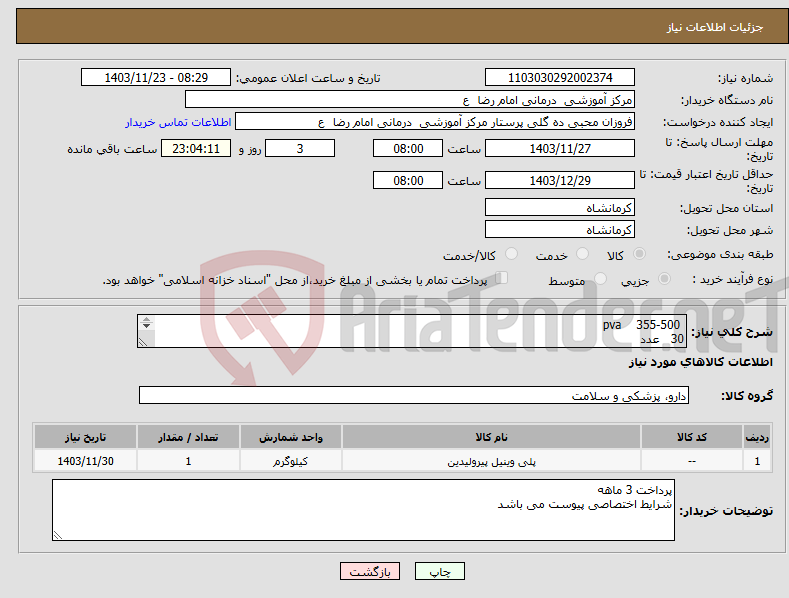
Task: Click the اطلاعات کالاهای مورد نیاز heading
Action: click(x=700, y=362)
